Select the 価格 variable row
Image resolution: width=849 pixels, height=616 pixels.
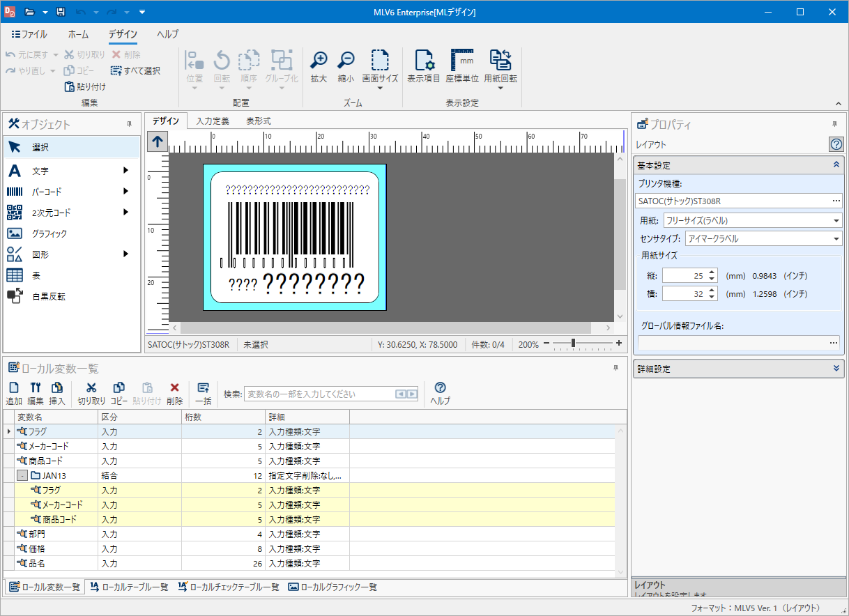tap(309, 549)
